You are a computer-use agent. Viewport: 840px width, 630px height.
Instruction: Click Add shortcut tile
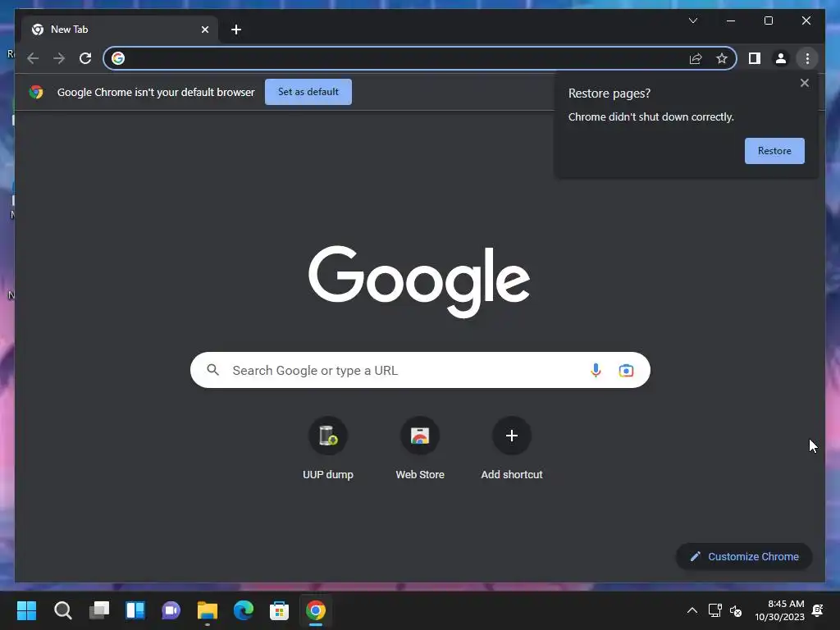pyautogui.click(x=512, y=449)
